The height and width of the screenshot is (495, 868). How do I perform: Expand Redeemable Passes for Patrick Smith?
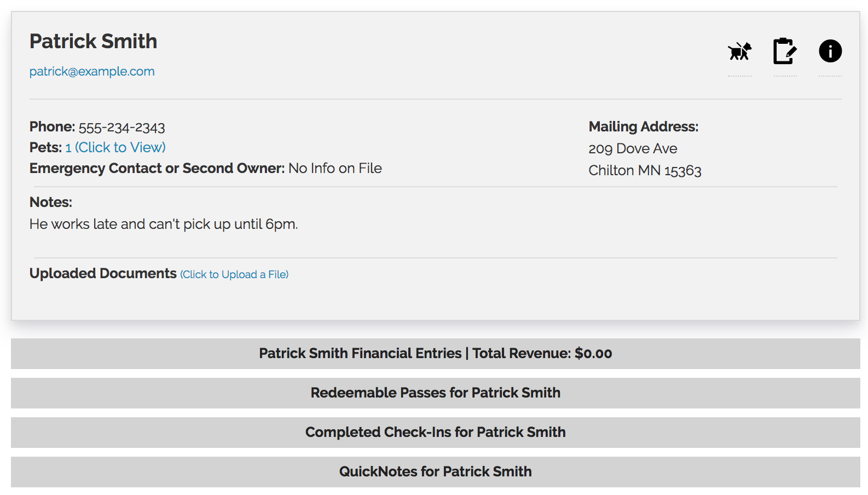click(x=436, y=393)
